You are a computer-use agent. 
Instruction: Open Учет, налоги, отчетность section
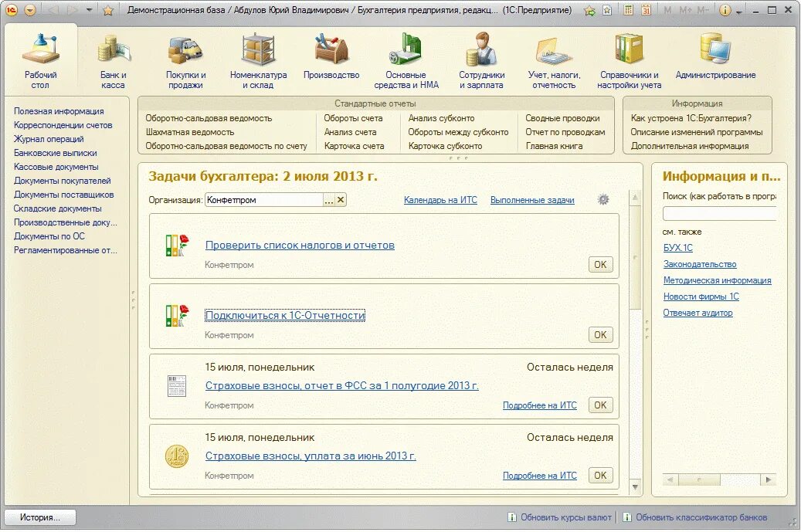click(554, 60)
